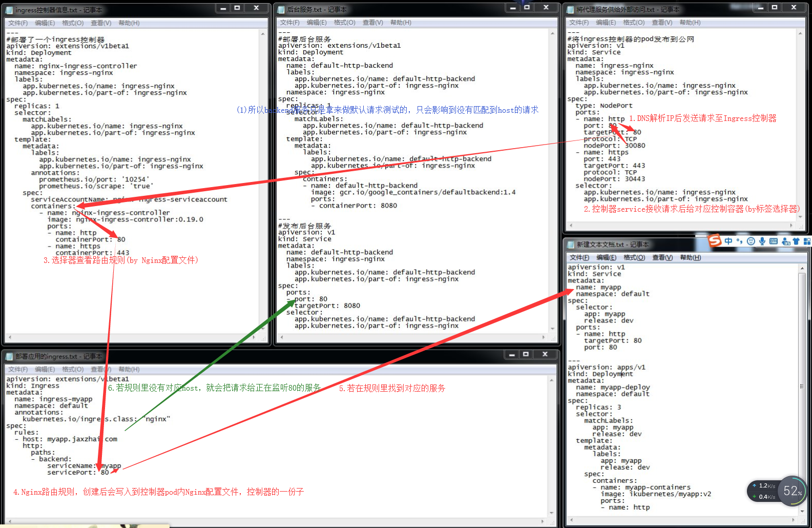Start voice input via IME microphone icon
The height and width of the screenshot is (528, 812).
pyautogui.click(x=762, y=241)
